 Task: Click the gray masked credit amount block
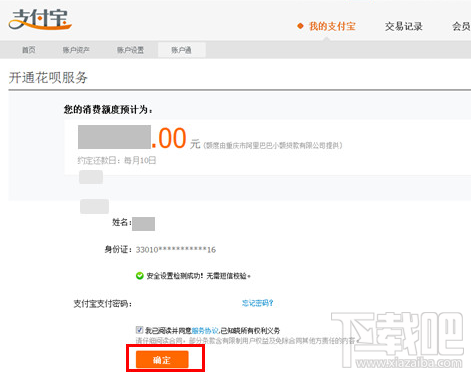pos(114,137)
